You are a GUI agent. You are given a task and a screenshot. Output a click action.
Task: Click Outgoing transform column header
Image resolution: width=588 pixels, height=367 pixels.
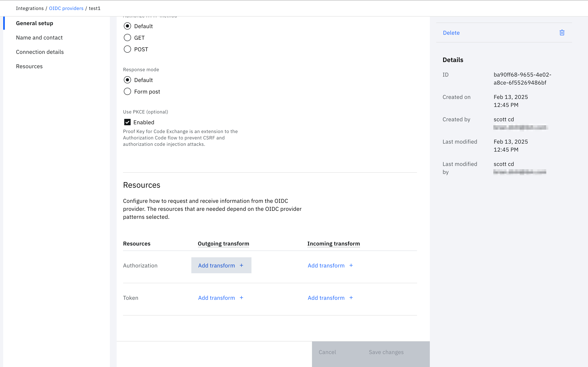(x=223, y=244)
